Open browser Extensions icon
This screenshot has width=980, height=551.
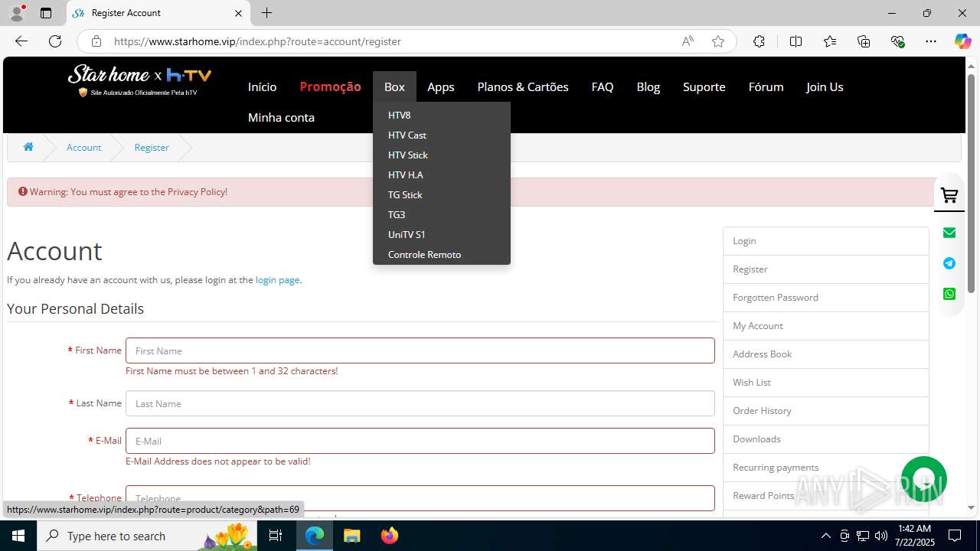pyautogui.click(x=759, y=41)
